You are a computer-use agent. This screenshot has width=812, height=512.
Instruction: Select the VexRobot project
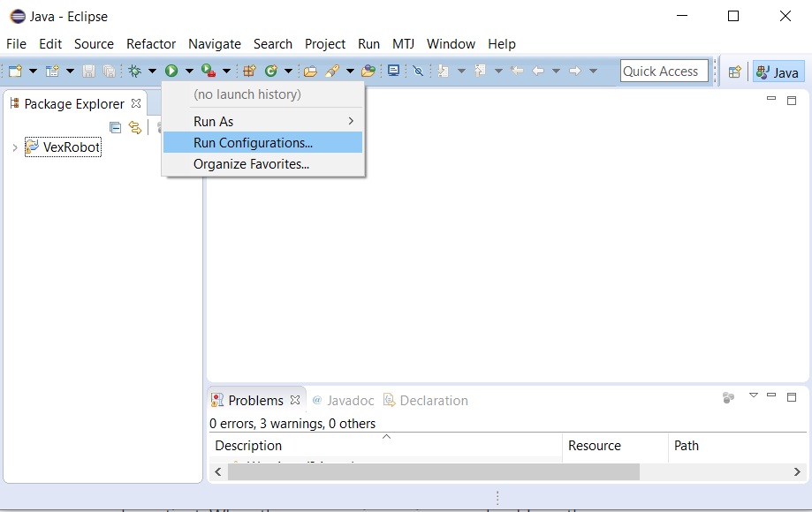point(64,147)
